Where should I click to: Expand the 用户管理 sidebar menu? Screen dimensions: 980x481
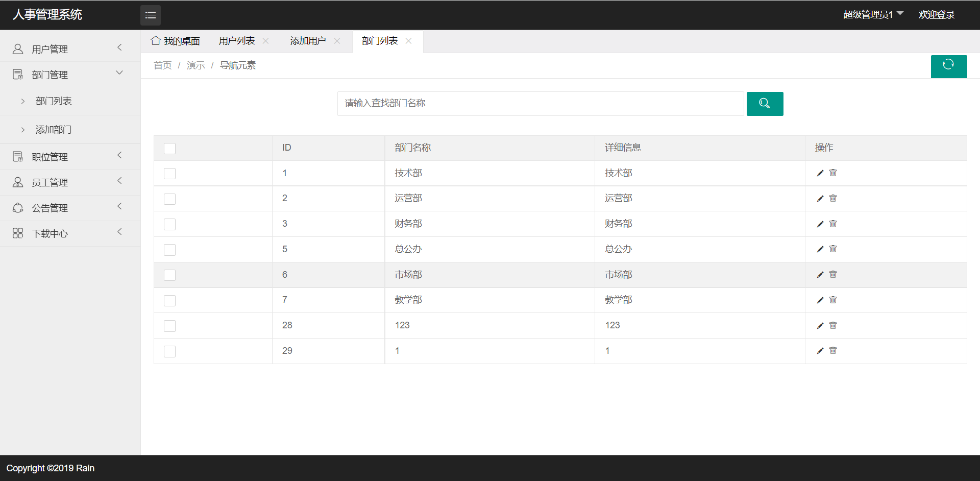tap(70, 49)
